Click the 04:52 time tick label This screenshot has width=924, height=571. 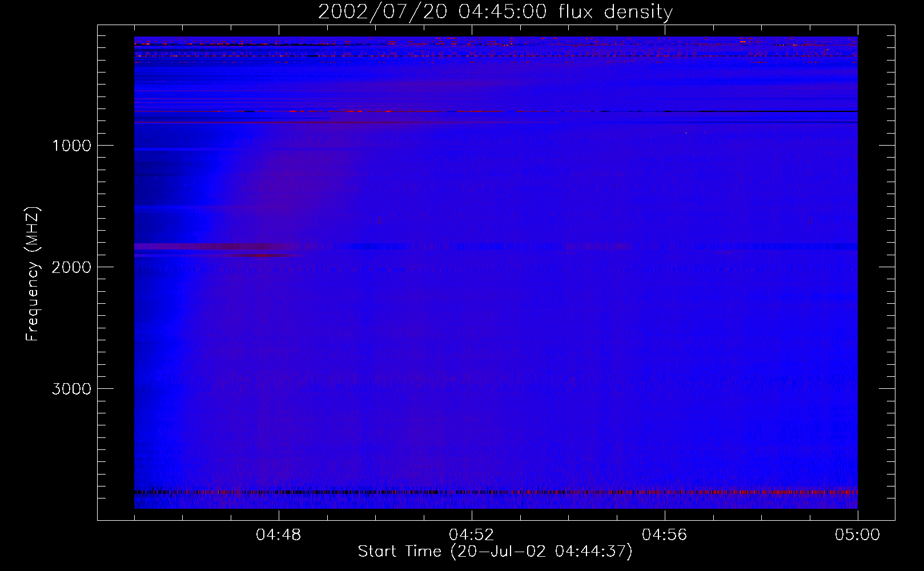472,535
